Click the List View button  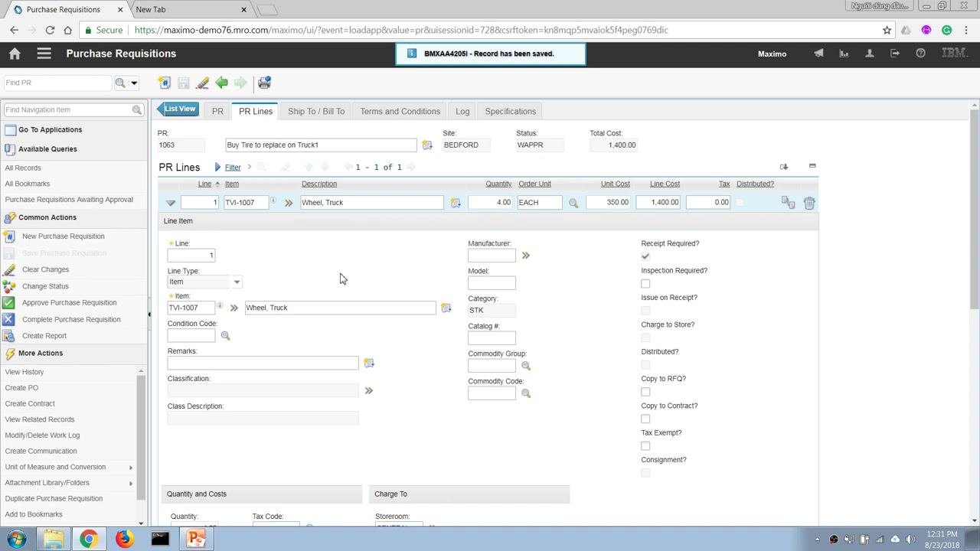pos(178,109)
